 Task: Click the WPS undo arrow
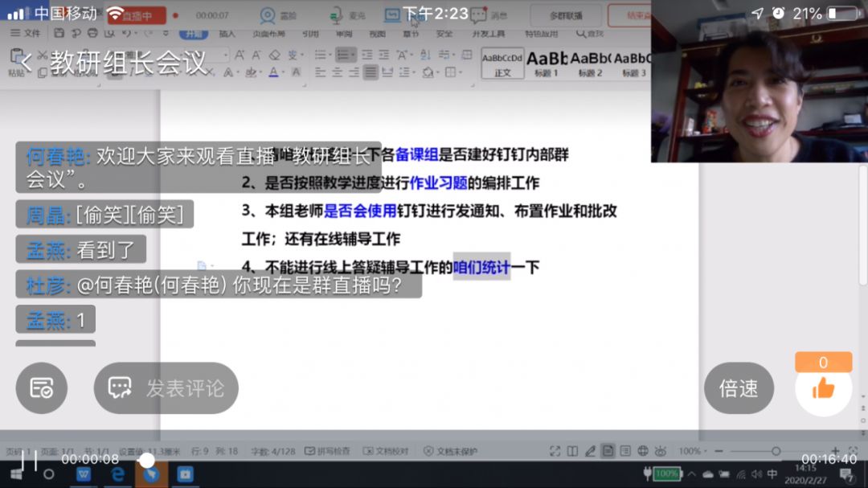click(127, 33)
